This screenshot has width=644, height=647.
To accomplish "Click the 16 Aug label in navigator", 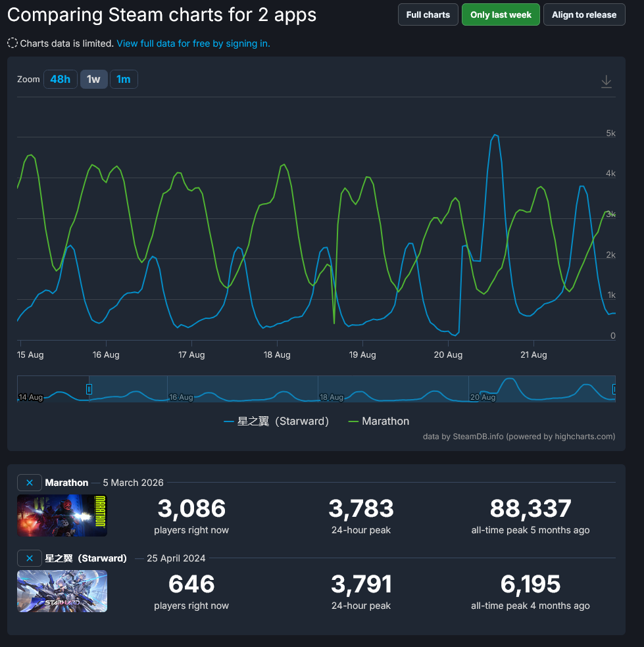I will point(181,397).
